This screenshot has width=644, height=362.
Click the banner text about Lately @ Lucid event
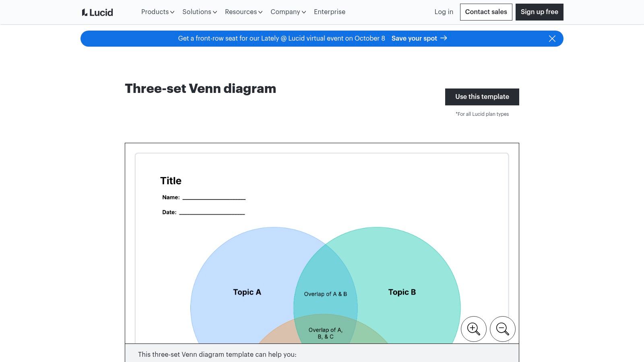coord(281,39)
